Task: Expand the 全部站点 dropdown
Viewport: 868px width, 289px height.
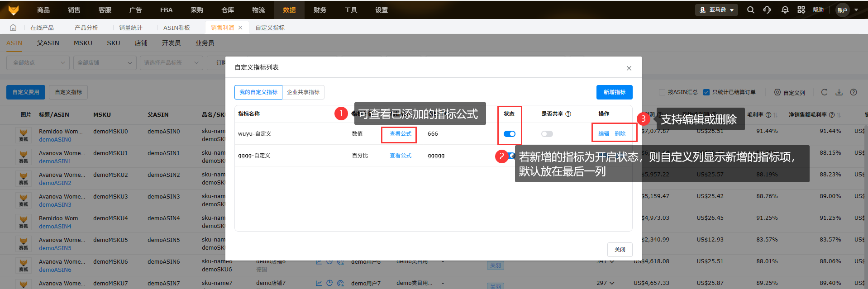Action: point(38,63)
